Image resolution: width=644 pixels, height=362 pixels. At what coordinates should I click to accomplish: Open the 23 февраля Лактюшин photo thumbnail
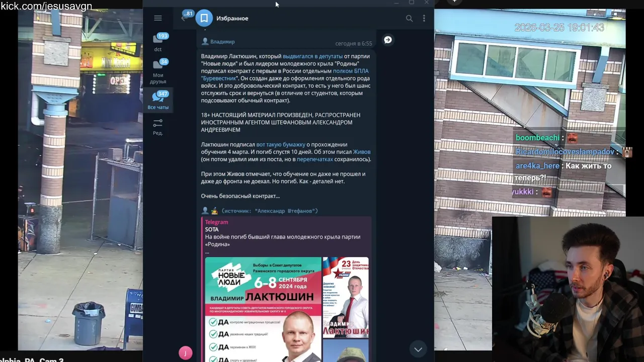click(346, 297)
